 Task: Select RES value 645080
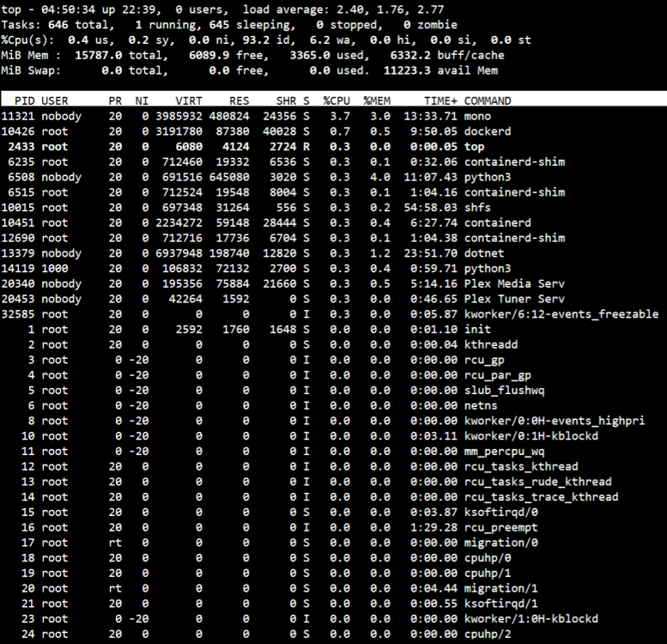tap(229, 177)
